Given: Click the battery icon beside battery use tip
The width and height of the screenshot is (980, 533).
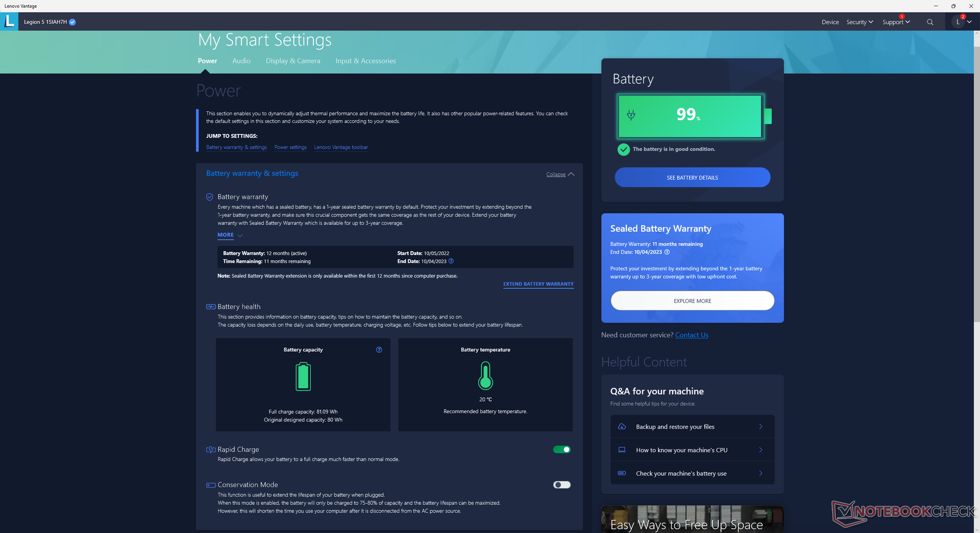Looking at the screenshot, I should pos(622,473).
